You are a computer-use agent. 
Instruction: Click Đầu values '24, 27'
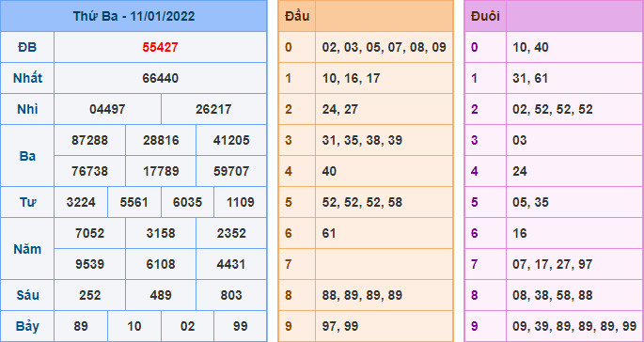click(340, 109)
